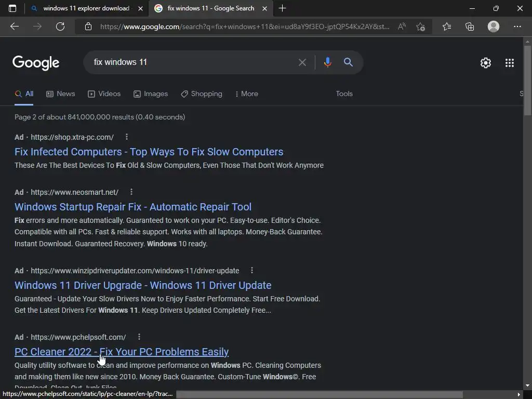Open Windows Startup Repair Fix link
The image size is (532, 399).
(x=133, y=207)
